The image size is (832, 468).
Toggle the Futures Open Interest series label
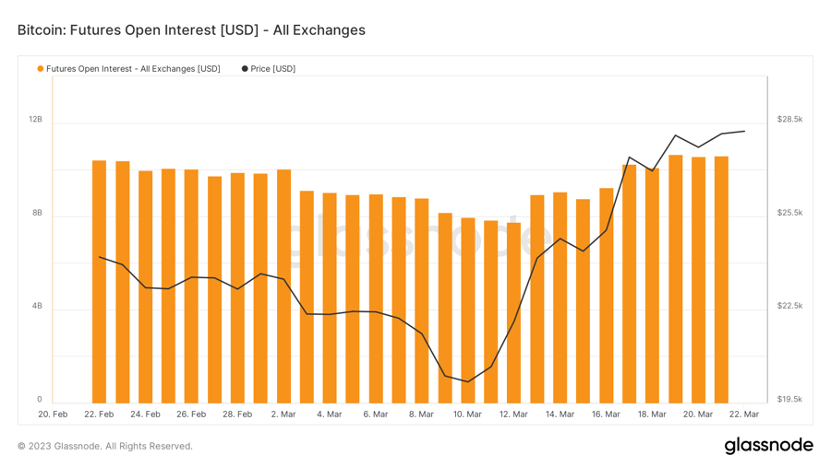[x=133, y=69]
